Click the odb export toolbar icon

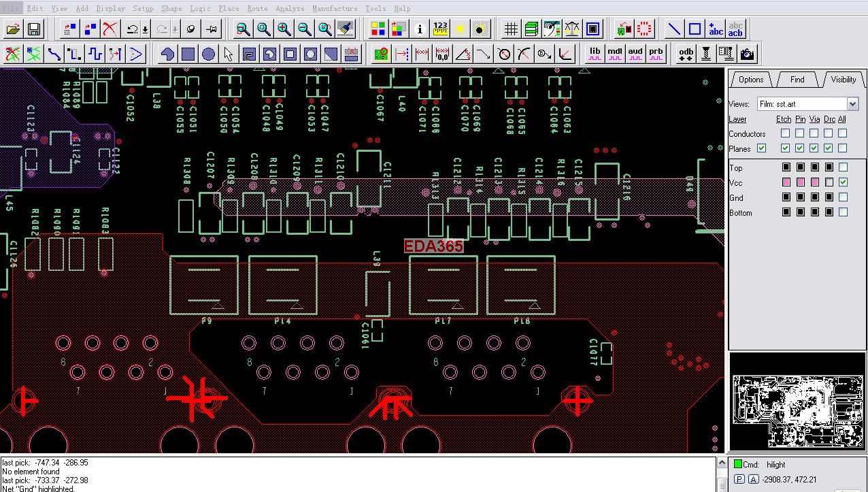(686, 54)
